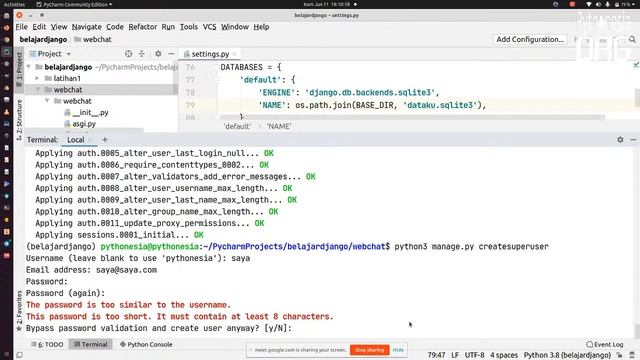Click the editor horizontal scrollbar
Image resolution: width=640 pixels, height=360 pixels.
[x=412, y=118]
